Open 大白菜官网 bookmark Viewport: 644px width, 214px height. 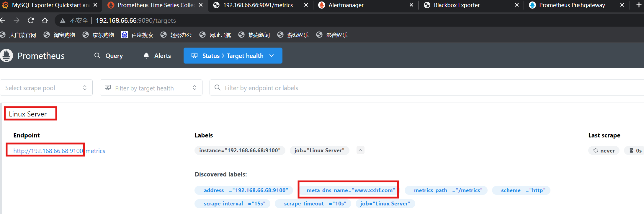pos(18,35)
